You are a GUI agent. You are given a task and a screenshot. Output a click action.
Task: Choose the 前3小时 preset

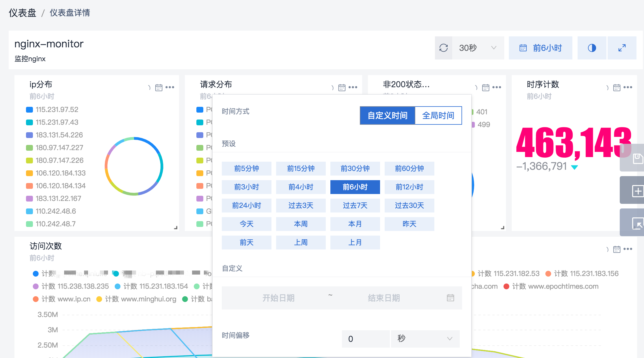[247, 187]
